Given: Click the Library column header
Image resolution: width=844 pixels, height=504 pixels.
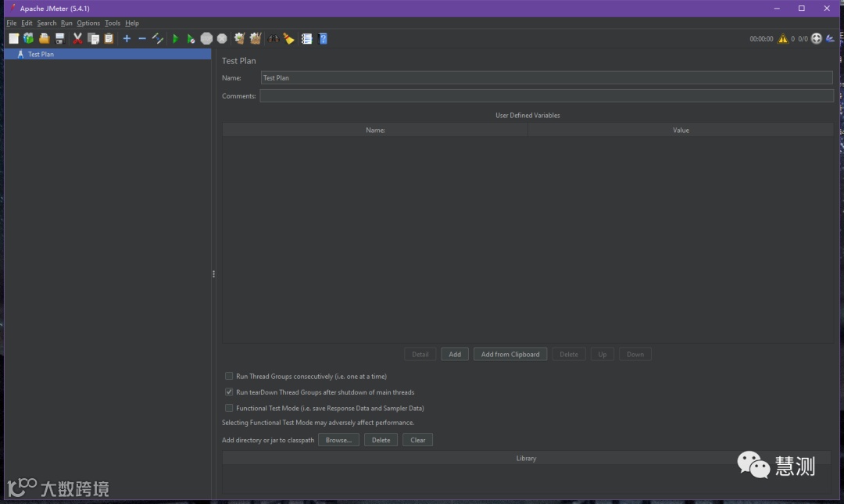Looking at the screenshot, I should click(x=527, y=458).
